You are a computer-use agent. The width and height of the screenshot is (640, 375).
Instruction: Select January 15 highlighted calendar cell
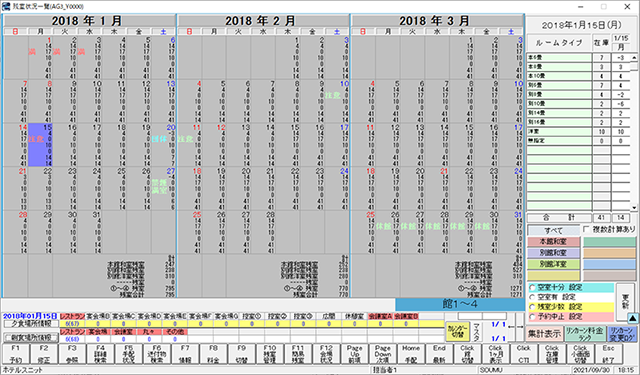(x=40, y=145)
